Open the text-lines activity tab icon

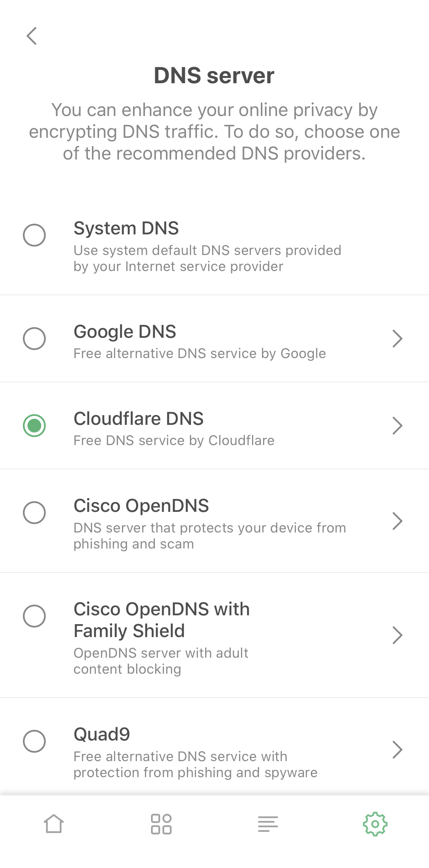click(268, 824)
